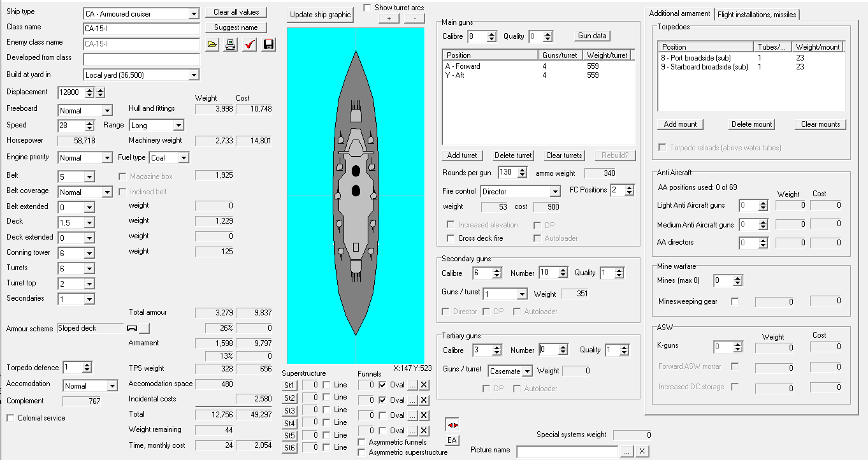Expand the Fire control Director dropdown

coord(554,191)
